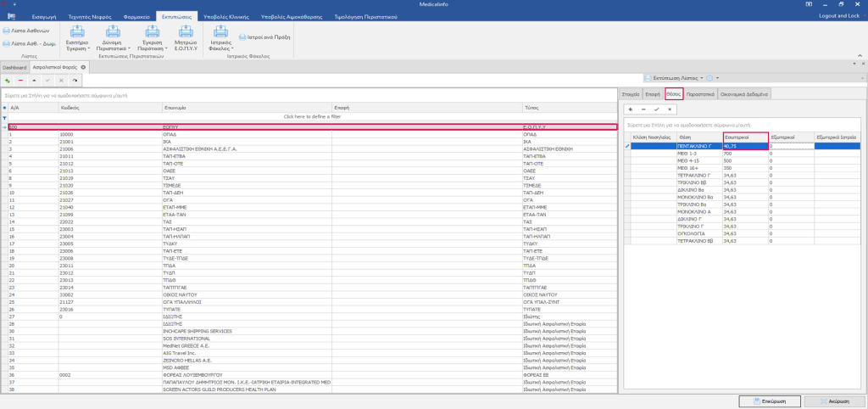The width and height of the screenshot is (868, 409).
Task: Open the Οικονομικά Δεδομένα tab
Action: [745, 94]
